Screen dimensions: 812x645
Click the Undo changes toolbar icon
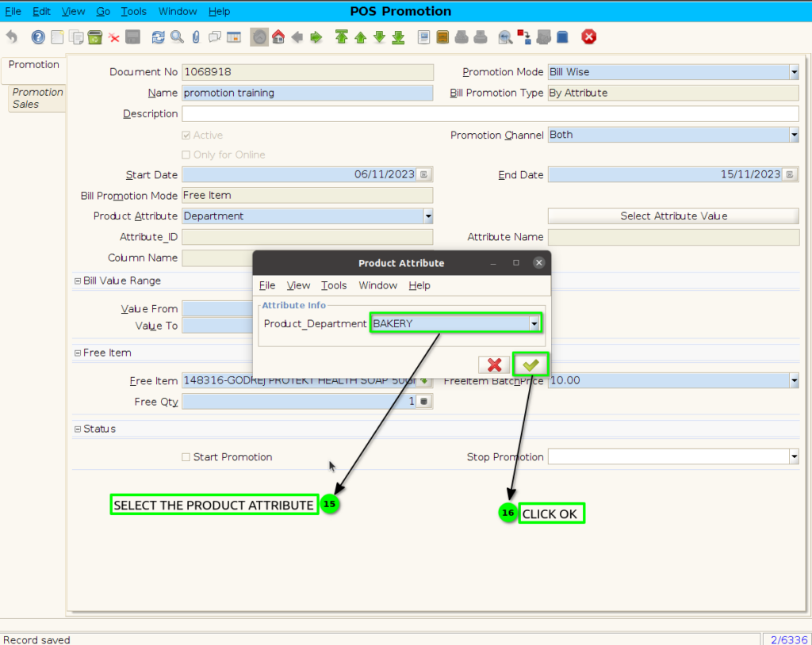click(x=12, y=36)
